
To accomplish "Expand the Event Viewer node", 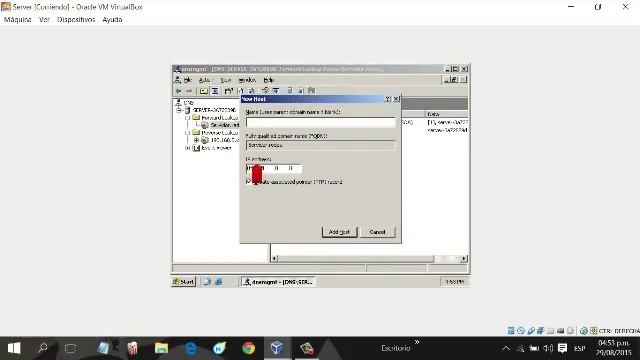I will tap(187, 148).
